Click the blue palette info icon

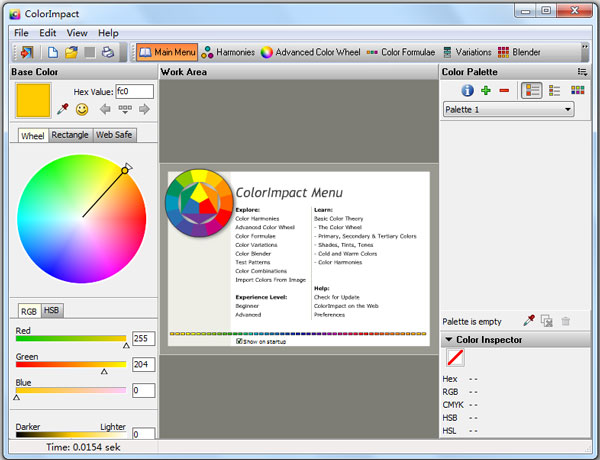point(467,91)
